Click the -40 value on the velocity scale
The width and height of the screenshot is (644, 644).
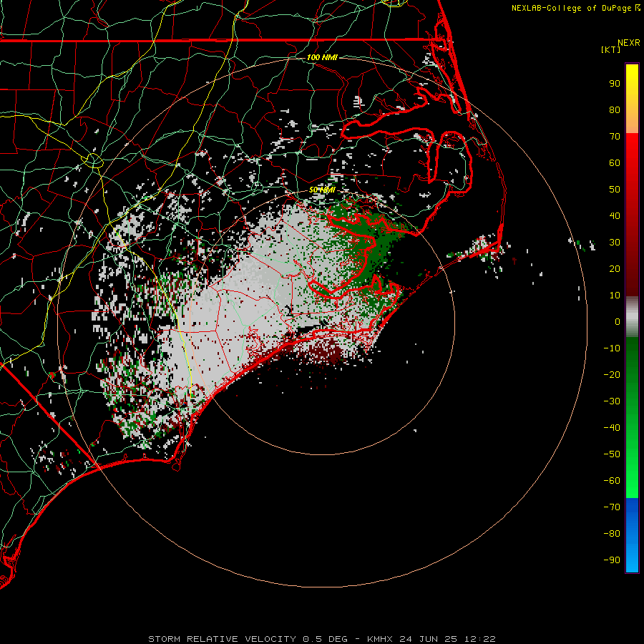pos(612,428)
